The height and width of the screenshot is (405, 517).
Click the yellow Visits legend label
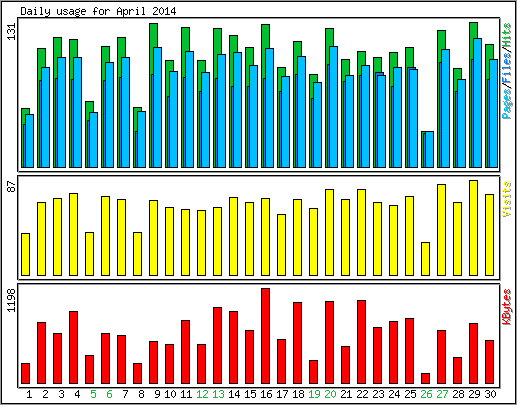pos(507,199)
